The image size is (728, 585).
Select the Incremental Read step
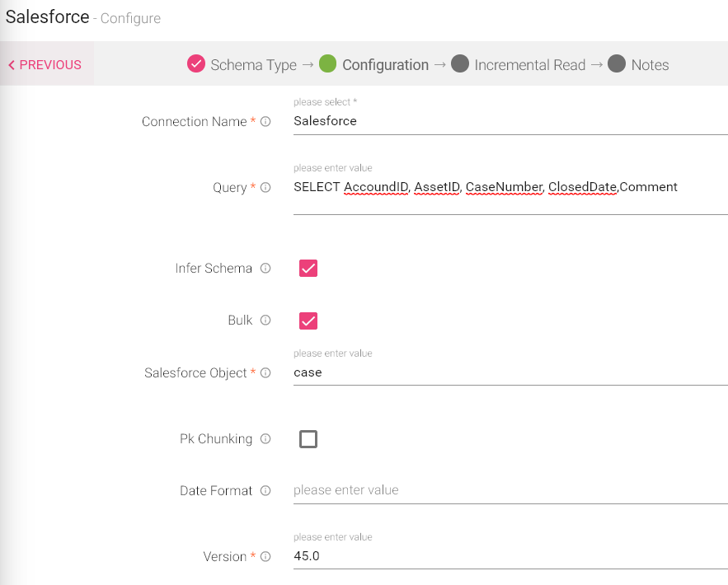click(459, 63)
